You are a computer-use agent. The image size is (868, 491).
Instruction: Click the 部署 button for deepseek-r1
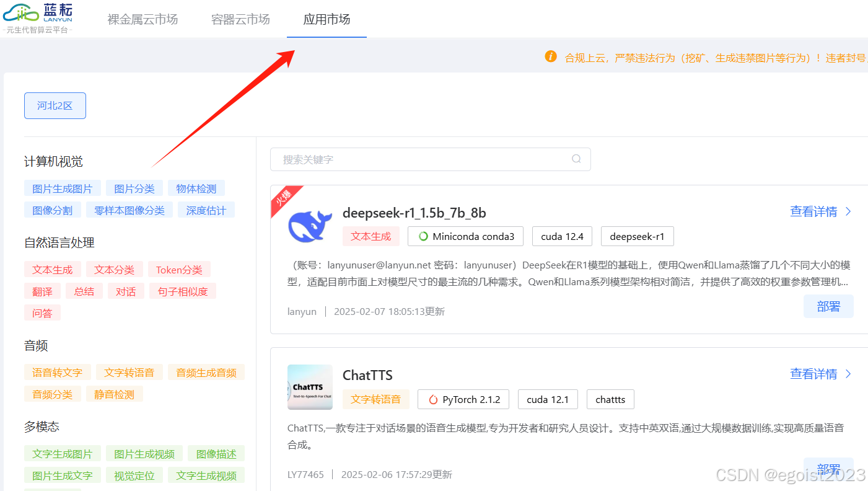click(x=828, y=306)
